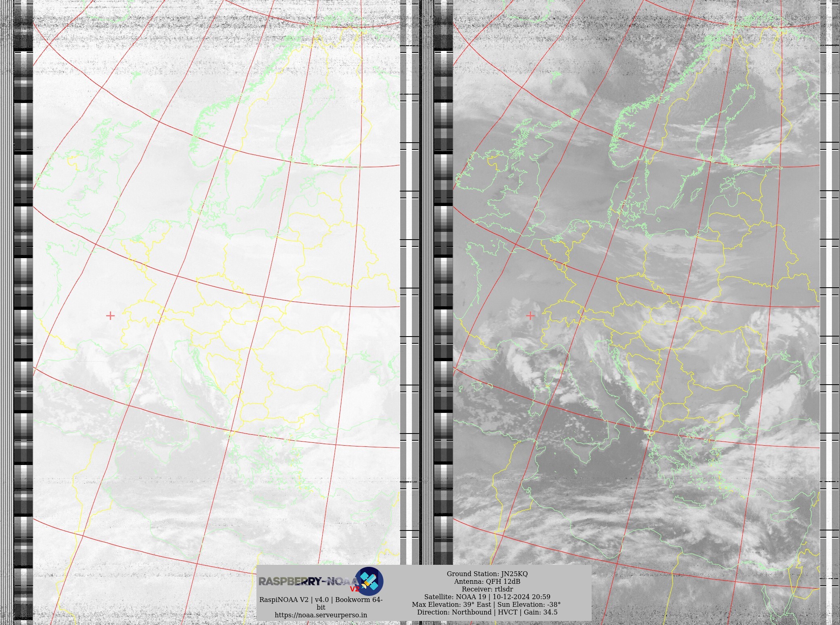Click the satellite icon in the Raspberry-NOAA logo

coord(369,581)
